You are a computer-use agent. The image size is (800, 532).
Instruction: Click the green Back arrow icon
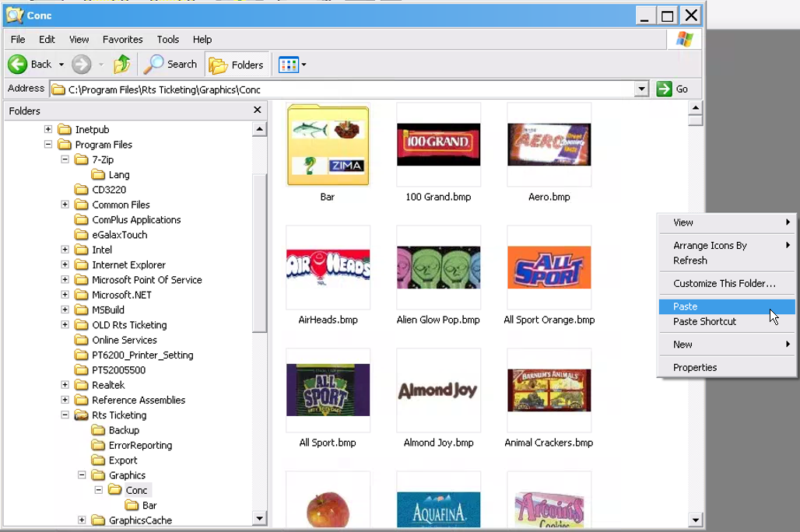pyautogui.click(x=17, y=65)
